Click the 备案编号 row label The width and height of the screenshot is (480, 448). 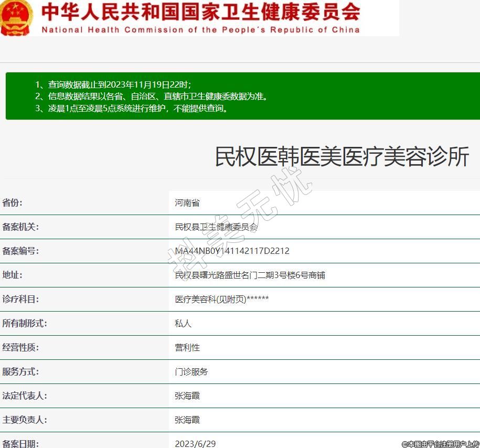click(20, 251)
